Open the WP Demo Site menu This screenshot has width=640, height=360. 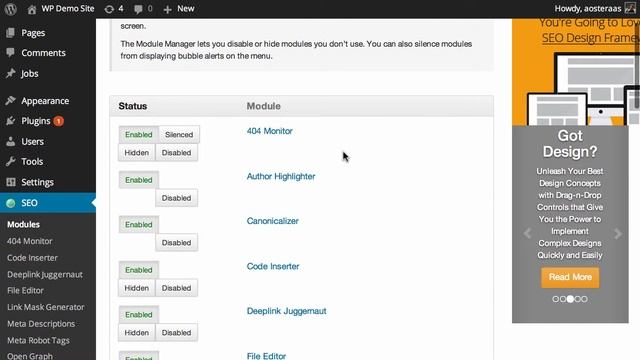[61, 9]
